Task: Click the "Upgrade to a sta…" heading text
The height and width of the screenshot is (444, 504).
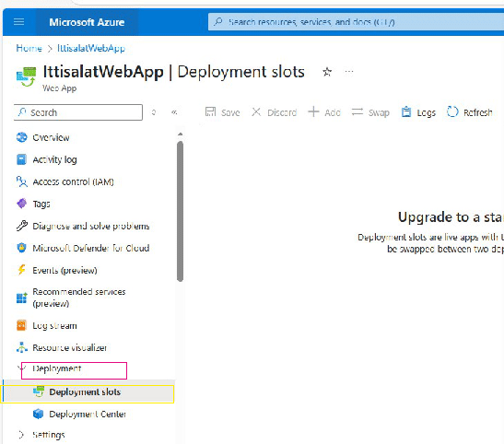Action: 451,217
